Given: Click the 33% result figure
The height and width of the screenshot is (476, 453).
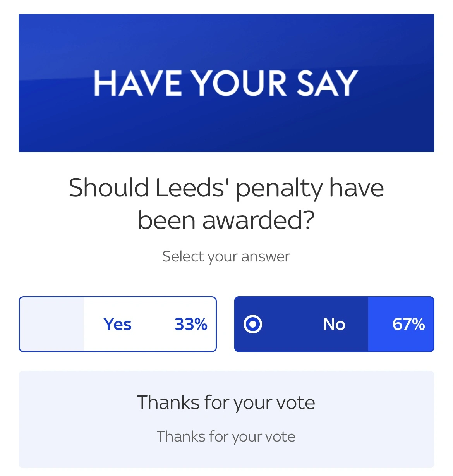Looking at the screenshot, I should point(191,324).
